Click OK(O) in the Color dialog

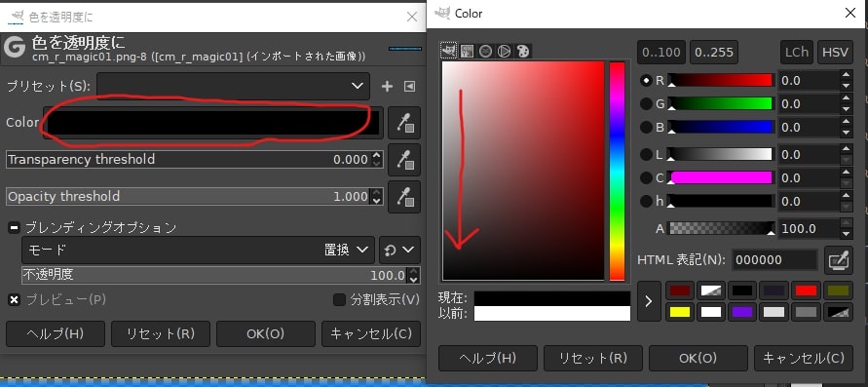click(698, 358)
